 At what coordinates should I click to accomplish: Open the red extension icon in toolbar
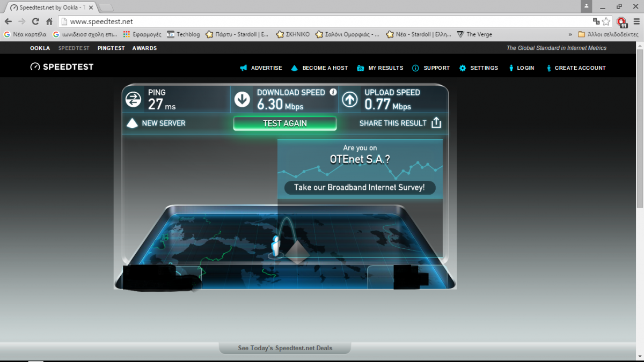[x=621, y=21]
